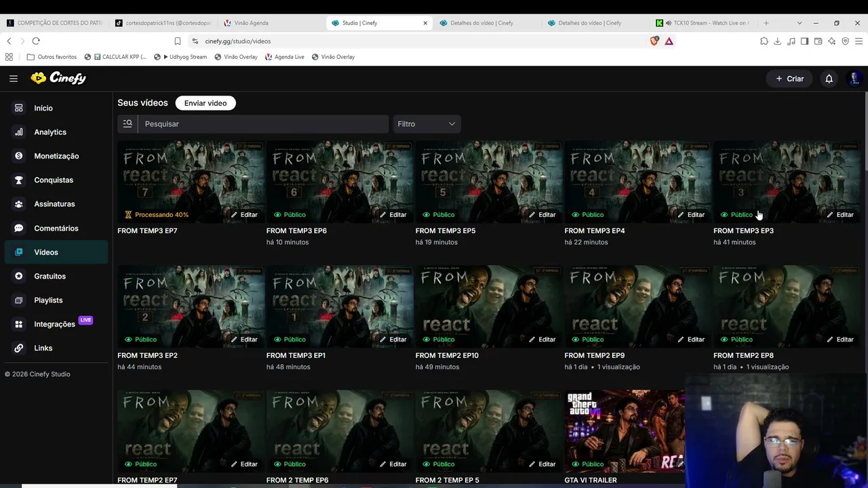Open the browser extensions puzzle icon
This screenshot has width=868, height=488.
[x=764, y=41]
